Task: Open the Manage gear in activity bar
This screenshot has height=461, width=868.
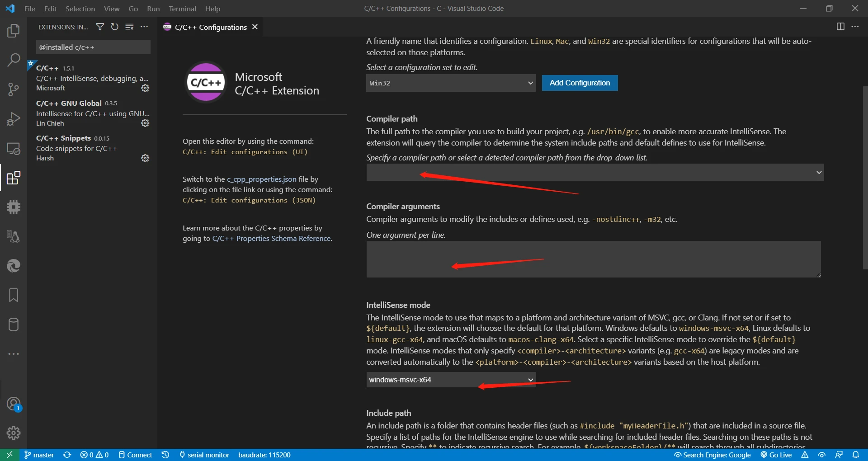Action: point(14,433)
